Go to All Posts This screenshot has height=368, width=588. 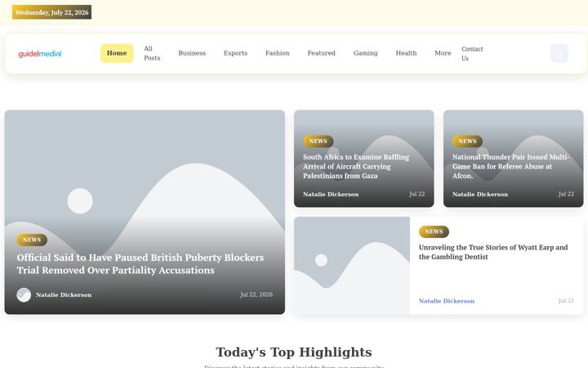[152, 53]
